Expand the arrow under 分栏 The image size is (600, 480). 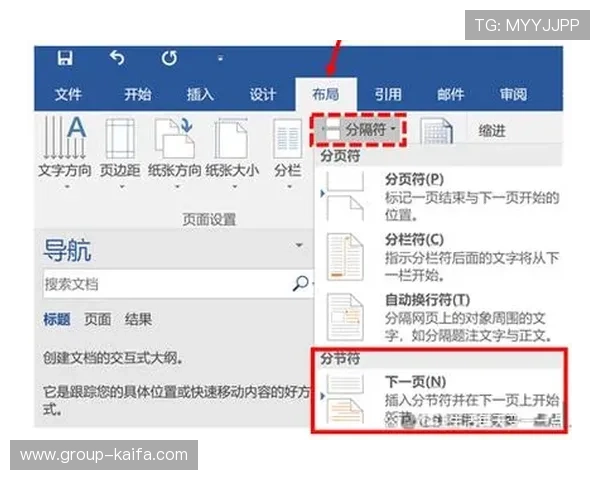290,187
